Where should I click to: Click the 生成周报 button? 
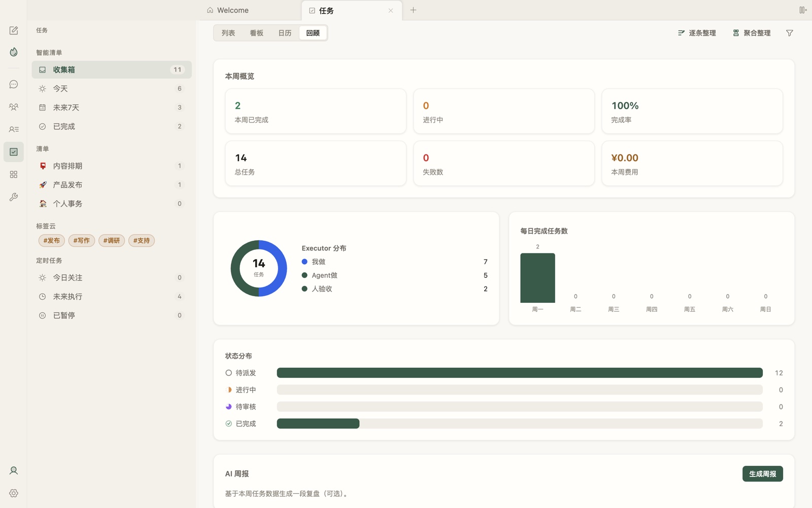coord(763,474)
